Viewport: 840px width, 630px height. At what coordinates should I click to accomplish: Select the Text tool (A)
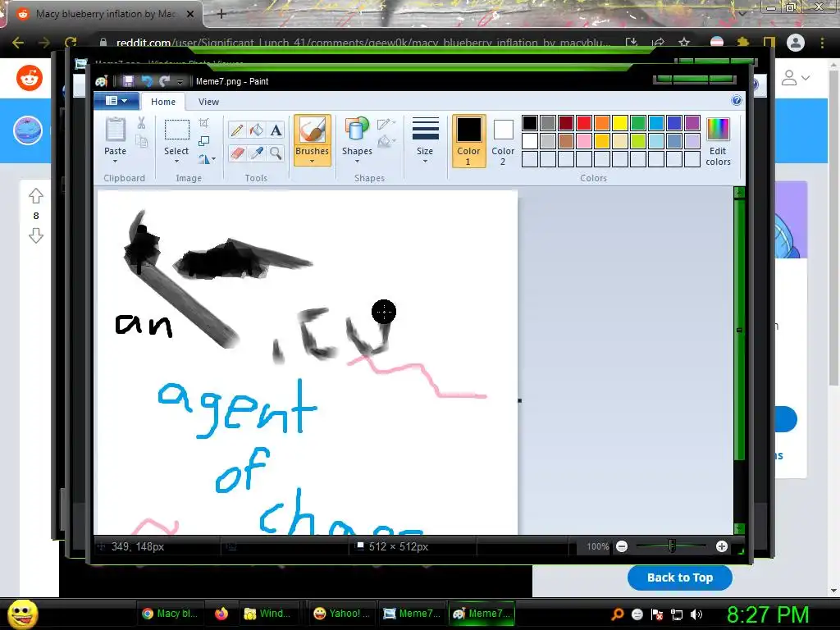(x=276, y=130)
